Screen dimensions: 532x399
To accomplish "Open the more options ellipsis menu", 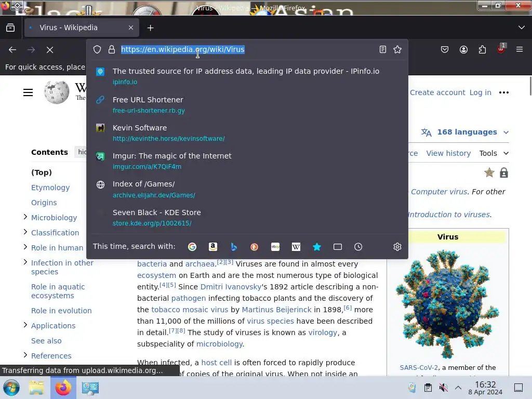I will (504, 92).
